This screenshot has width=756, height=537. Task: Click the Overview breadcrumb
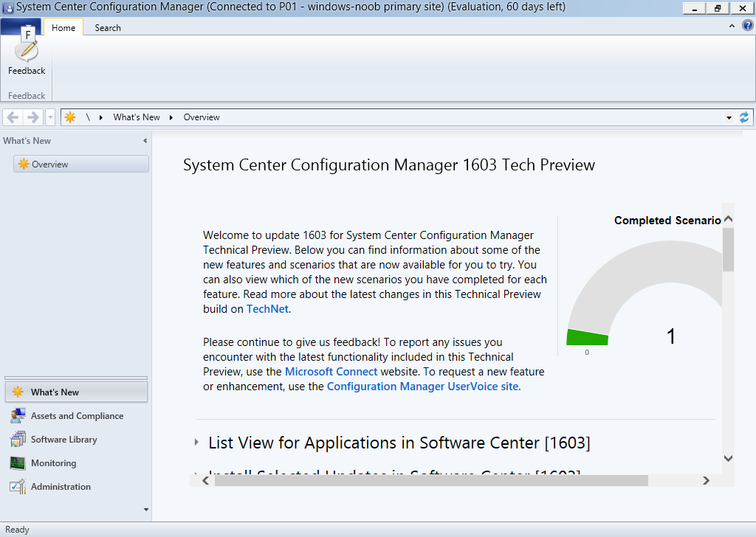coord(202,117)
